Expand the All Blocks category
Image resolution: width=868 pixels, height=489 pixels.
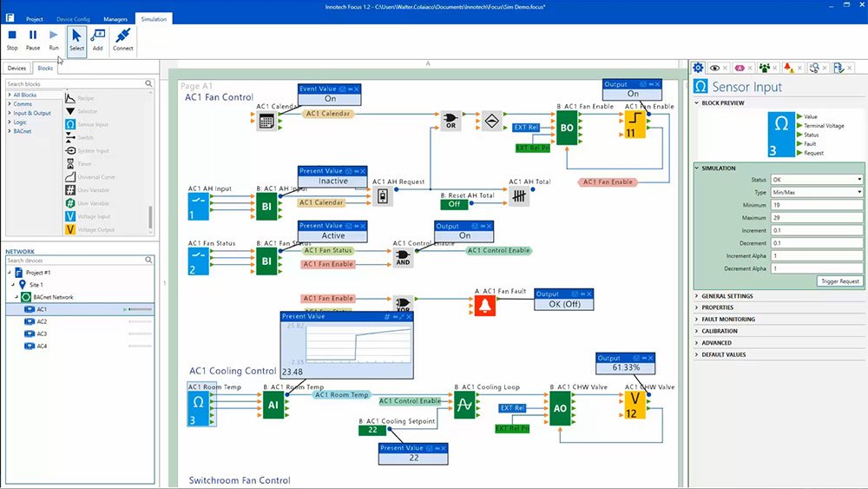pyautogui.click(x=10, y=95)
